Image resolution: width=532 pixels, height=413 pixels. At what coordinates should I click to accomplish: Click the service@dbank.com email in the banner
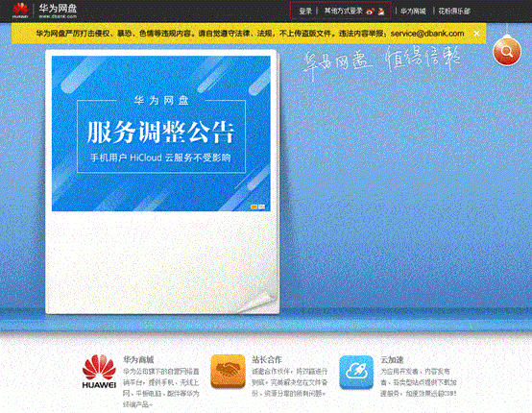tap(427, 34)
